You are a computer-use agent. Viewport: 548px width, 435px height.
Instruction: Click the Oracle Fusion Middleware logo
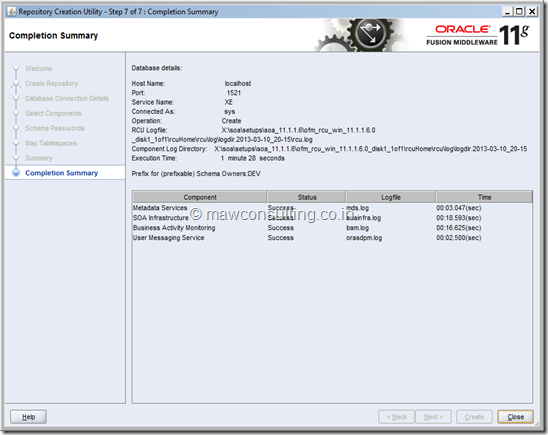(478, 35)
